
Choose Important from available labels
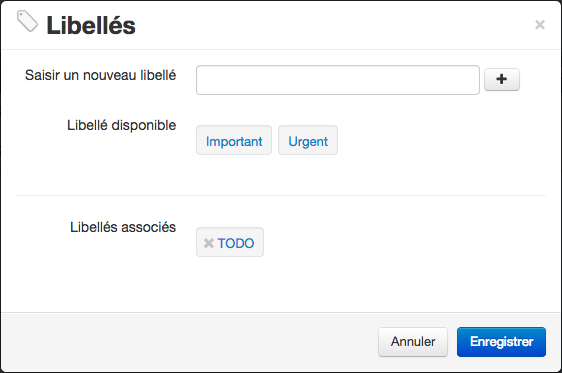234,140
